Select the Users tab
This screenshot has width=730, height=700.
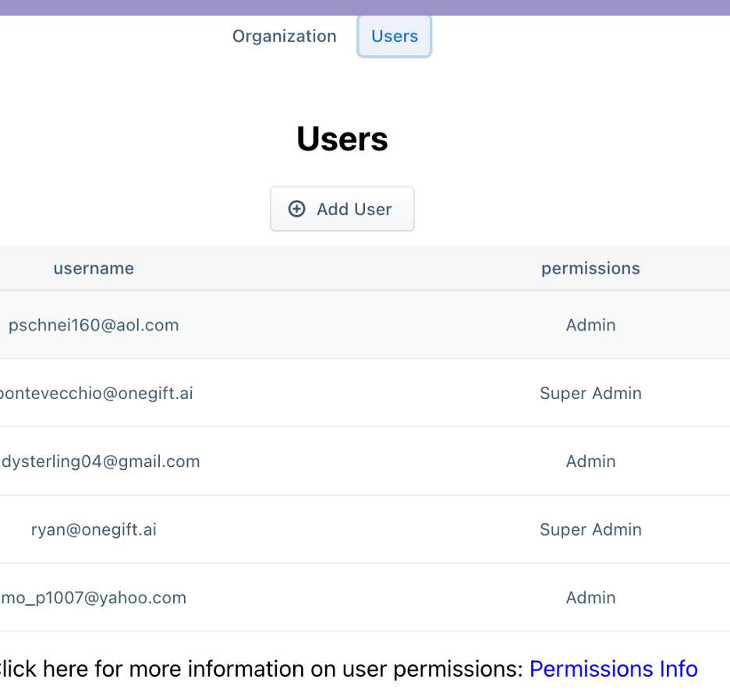[x=395, y=37]
